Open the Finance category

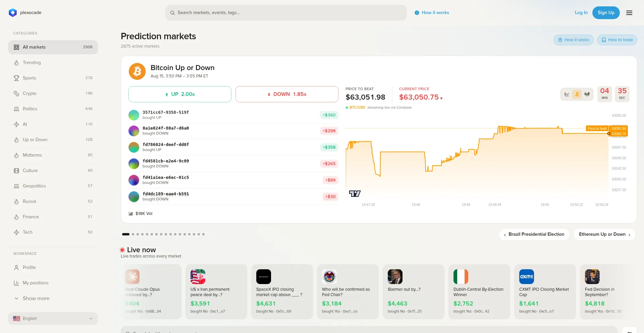(53, 217)
